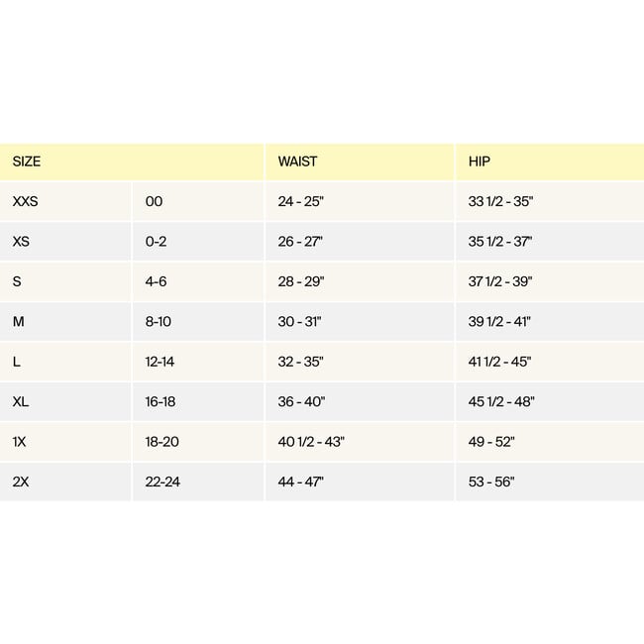The image size is (644, 644).
Task: Click the 33 1/2 - 35" hip value
Action: click(x=500, y=201)
